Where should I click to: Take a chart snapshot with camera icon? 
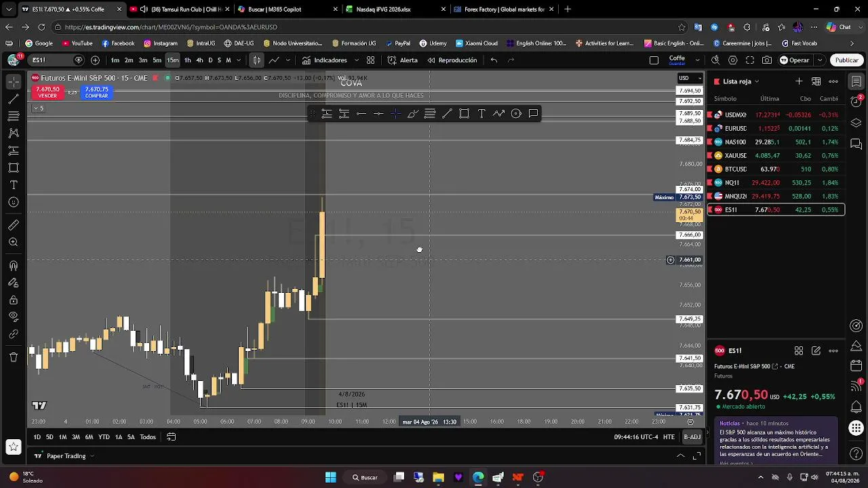(767, 60)
